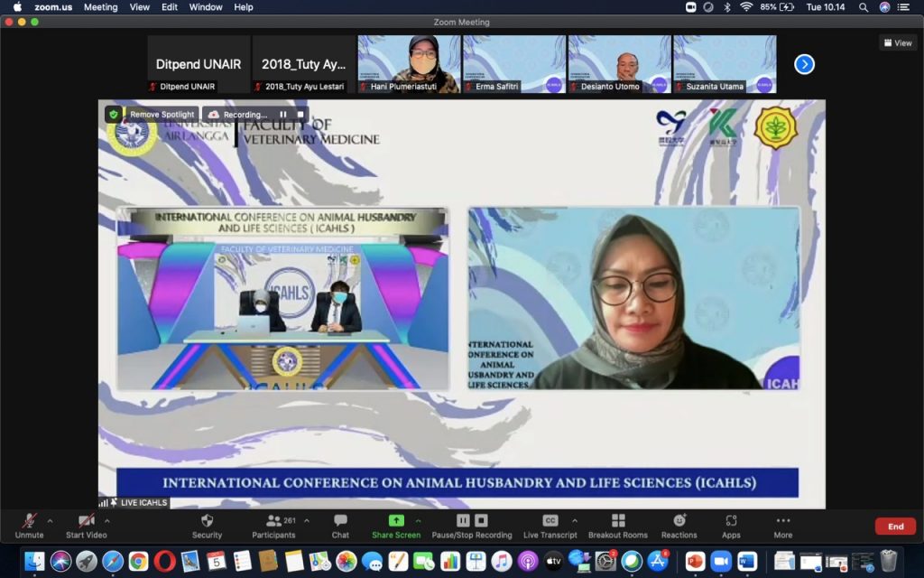Expand video options arrow beside Start Video
924x578 pixels.
[107, 520]
